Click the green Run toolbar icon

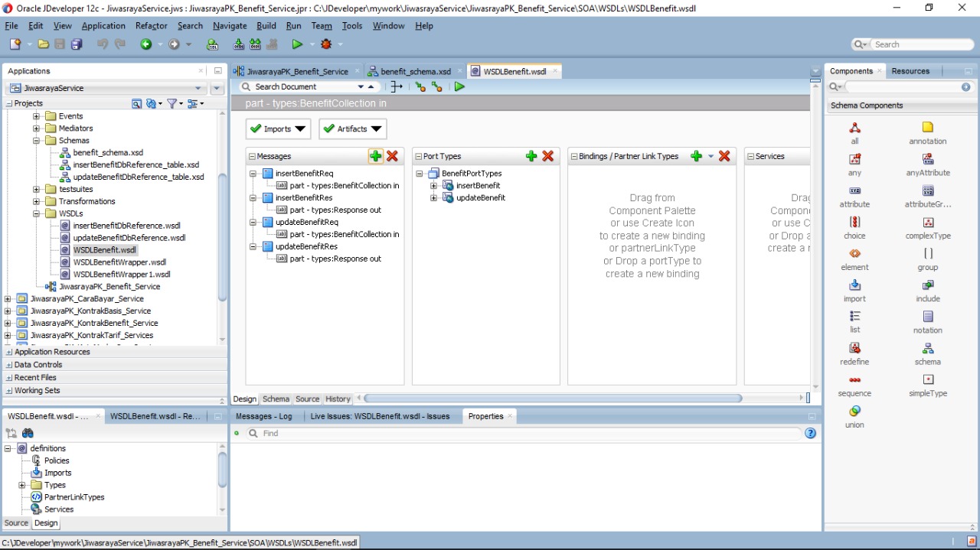click(x=297, y=44)
